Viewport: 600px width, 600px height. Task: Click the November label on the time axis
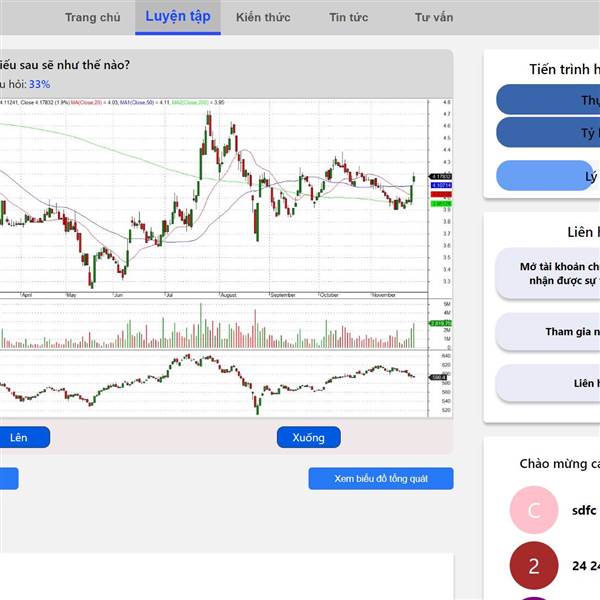[x=384, y=295]
